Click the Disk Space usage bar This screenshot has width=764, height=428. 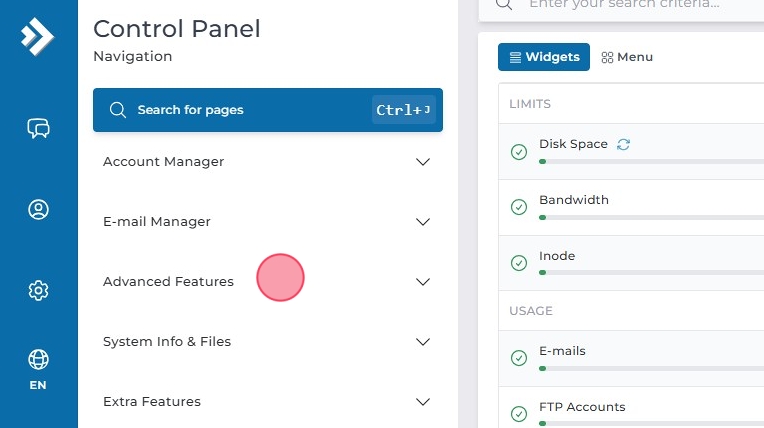coord(650,161)
